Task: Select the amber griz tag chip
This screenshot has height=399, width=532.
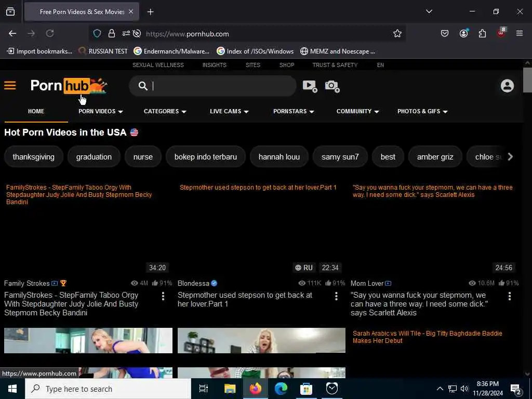Action: (435, 157)
